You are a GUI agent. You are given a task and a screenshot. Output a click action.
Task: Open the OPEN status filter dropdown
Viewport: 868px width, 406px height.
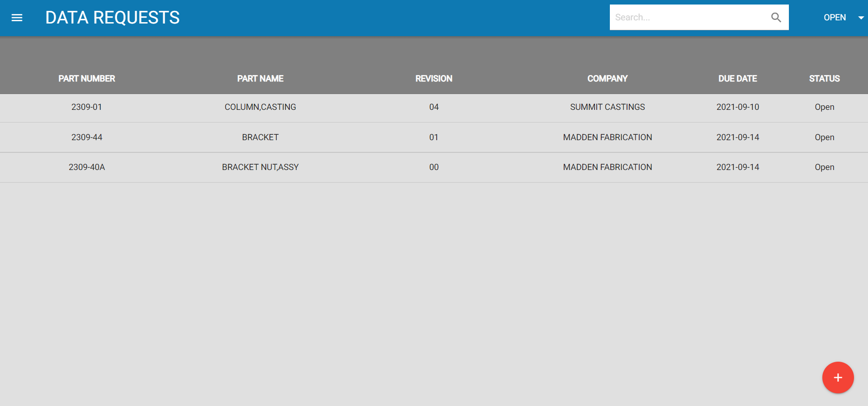click(843, 18)
